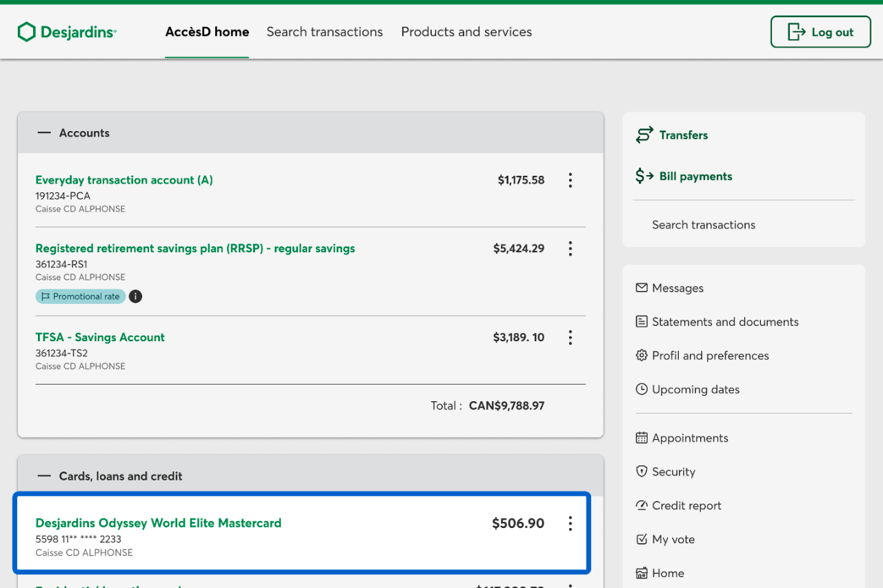Open the Transfers link

pos(684,135)
